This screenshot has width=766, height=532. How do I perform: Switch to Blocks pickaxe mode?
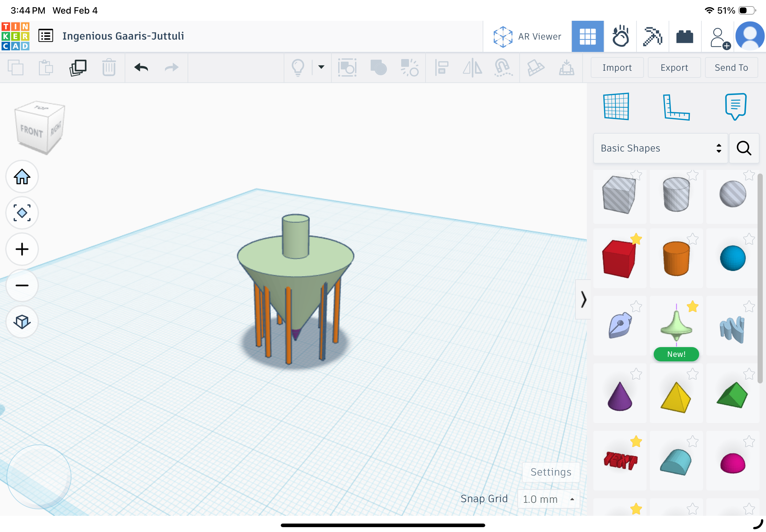[x=653, y=36]
